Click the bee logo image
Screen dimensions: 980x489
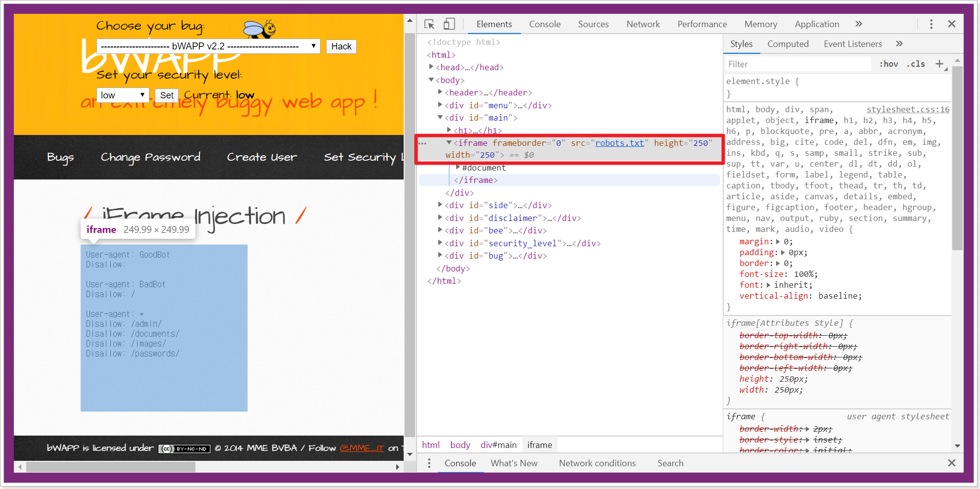pos(260,30)
